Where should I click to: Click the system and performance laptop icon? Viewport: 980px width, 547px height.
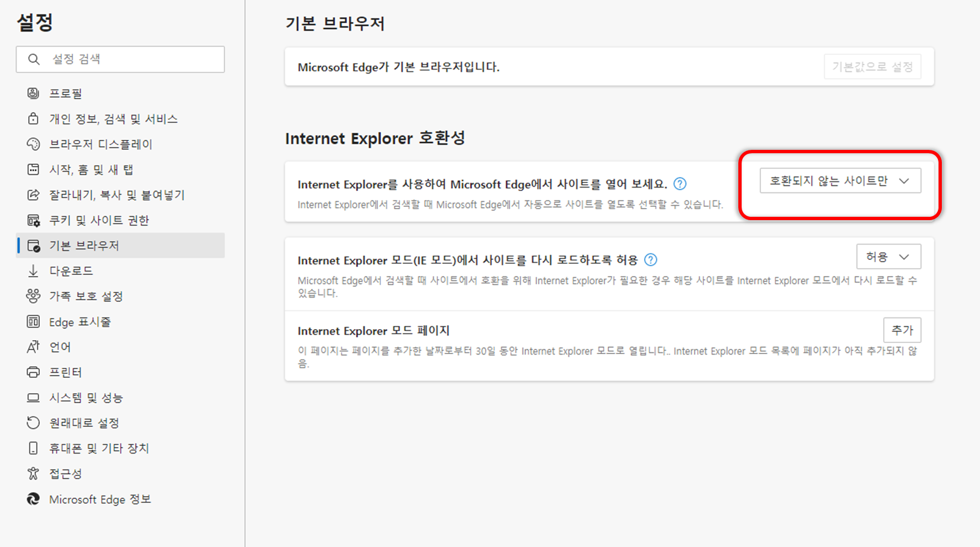33,398
